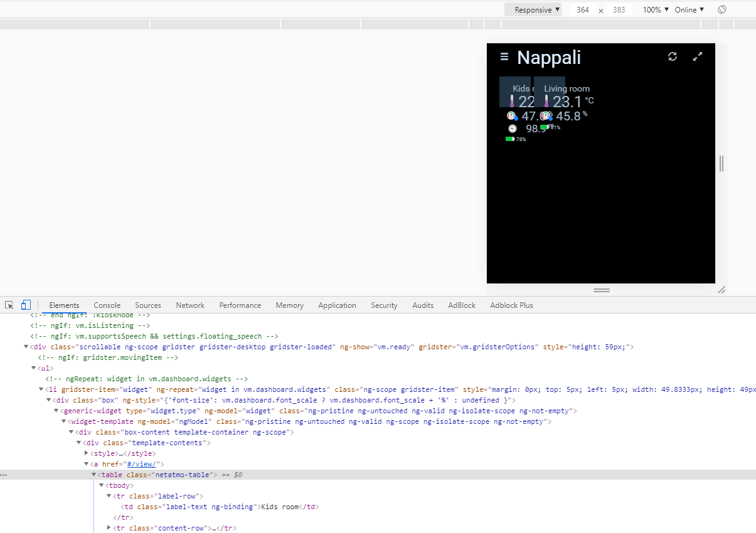The height and width of the screenshot is (533, 756).
Task: Expand the collapsed style element node
Action: click(87, 453)
